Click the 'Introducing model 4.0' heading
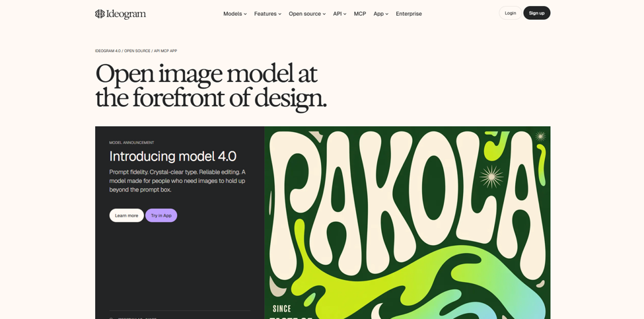 [x=173, y=157]
